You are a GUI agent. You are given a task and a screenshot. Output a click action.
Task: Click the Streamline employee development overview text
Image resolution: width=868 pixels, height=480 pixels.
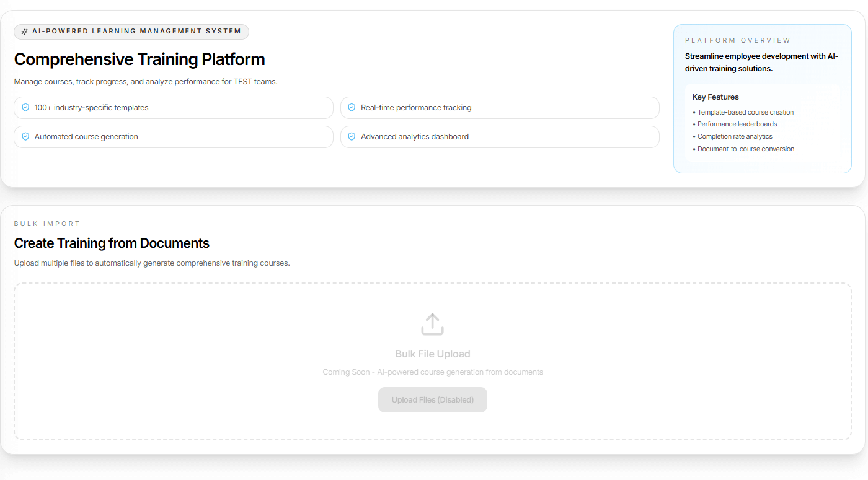761,63
